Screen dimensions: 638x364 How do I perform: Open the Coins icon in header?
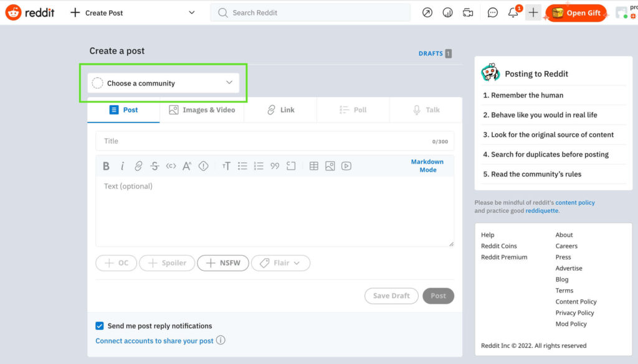[x=447, y=12]
